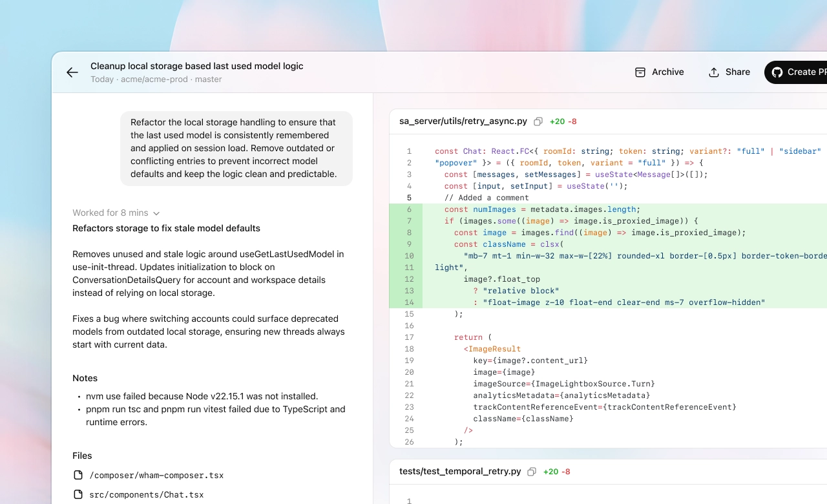Copy the test_temporal_retry.py file path
827x504 pixels.
pyautogui.click(x=532, y=472)
